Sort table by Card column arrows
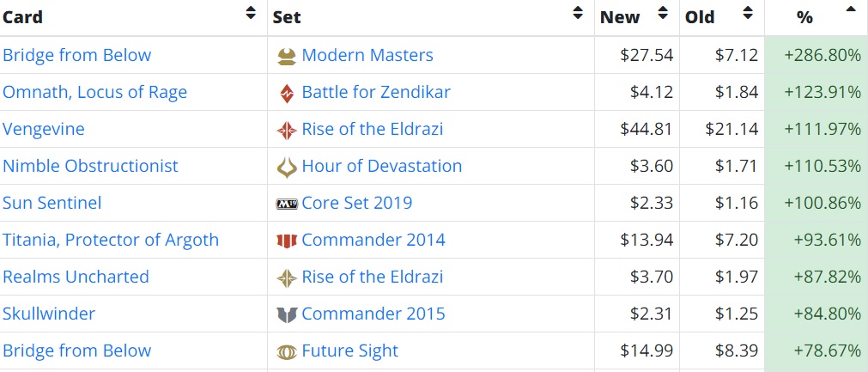Screen dimensions: 868x372 250,14
